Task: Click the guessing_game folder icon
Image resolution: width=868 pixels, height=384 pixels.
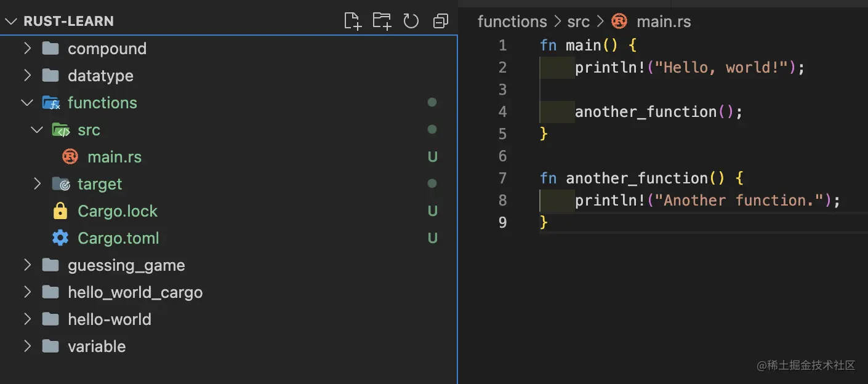Action: 50,265
